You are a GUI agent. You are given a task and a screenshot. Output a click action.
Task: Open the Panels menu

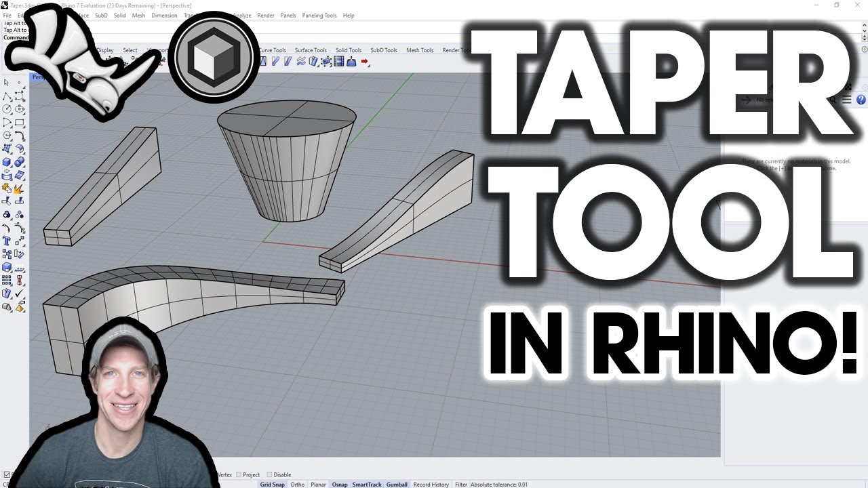(x=288, y=15)
